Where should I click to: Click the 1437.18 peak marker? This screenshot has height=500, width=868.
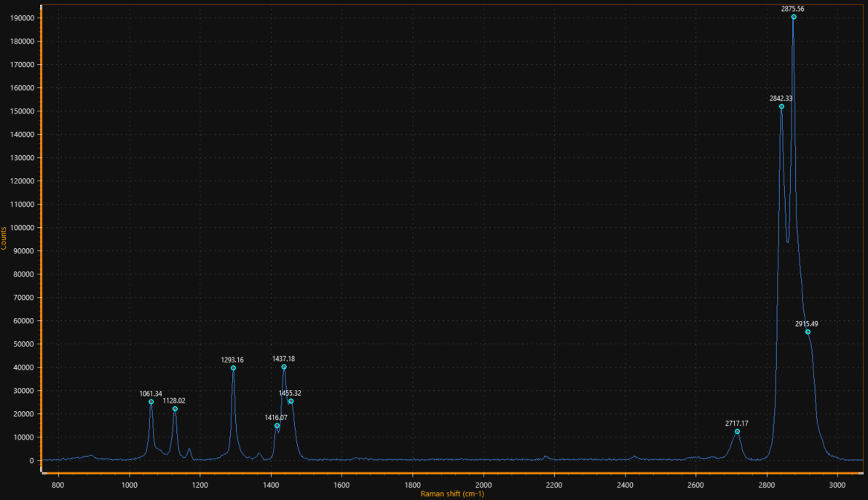[x=284, y=367]
